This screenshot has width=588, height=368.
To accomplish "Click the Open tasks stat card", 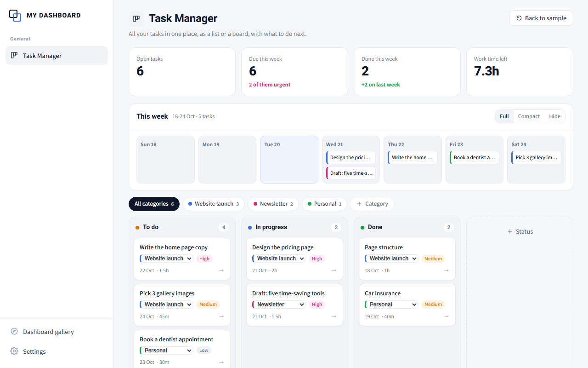I will 182,72.
